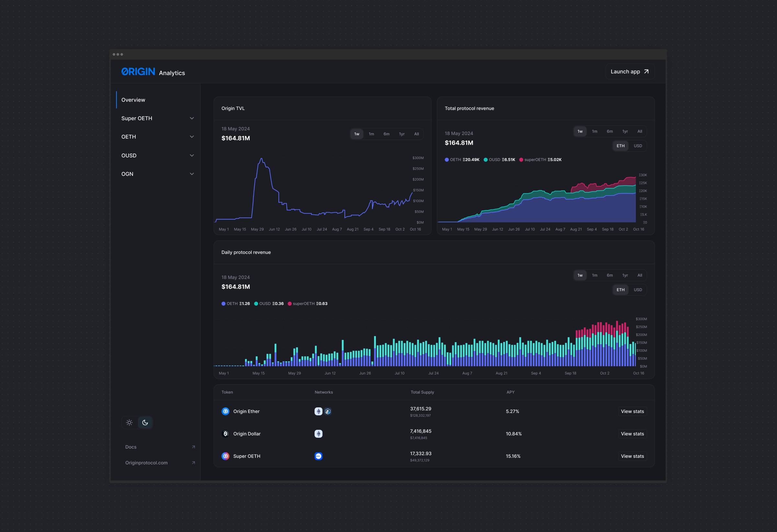View stats for Origin Ether

(x=632, y=411)
